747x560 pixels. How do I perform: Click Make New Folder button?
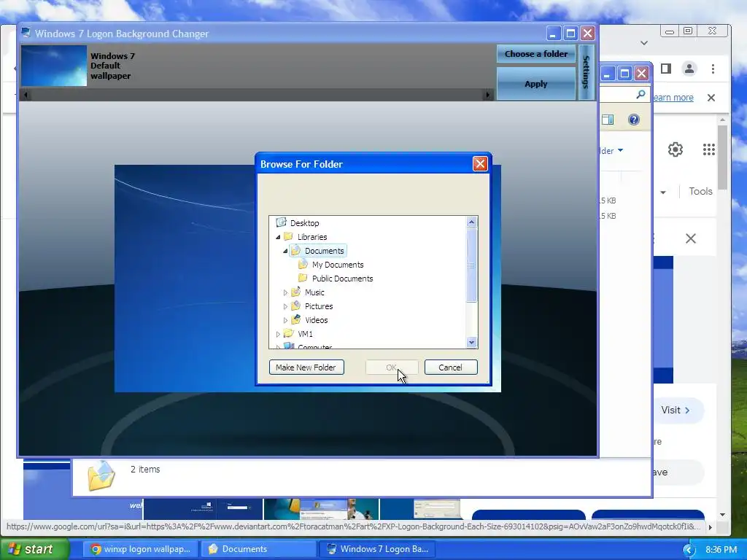point(306,367)
